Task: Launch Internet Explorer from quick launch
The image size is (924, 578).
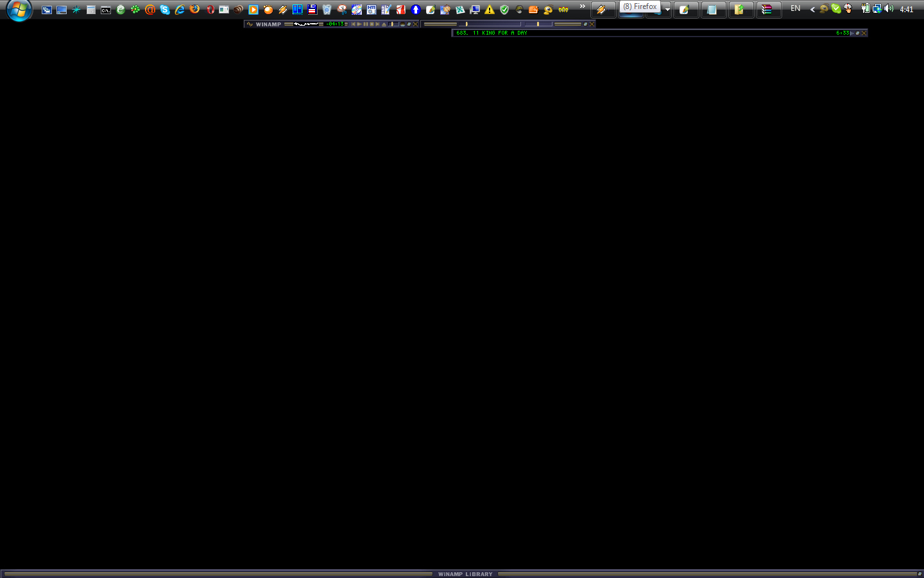Action: click(180, 10)
